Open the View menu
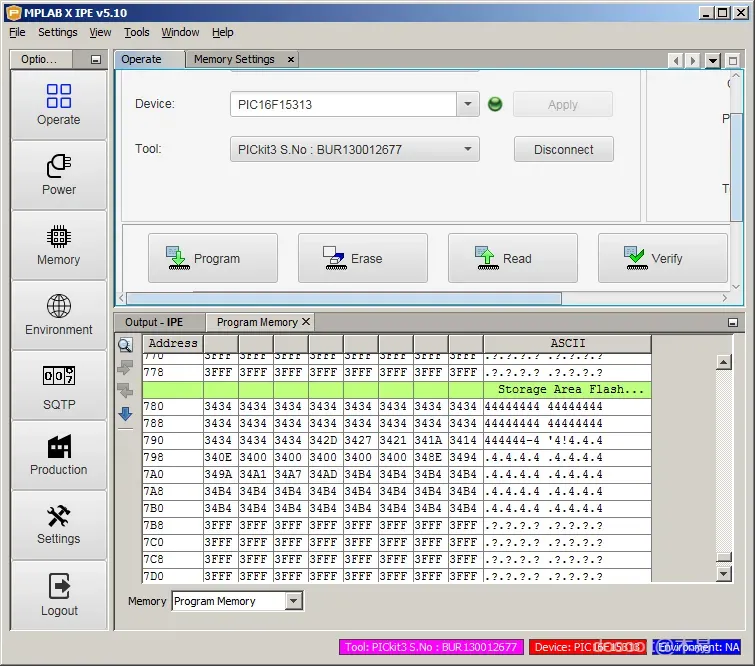This screenshot has height=666, width=755. pos(100,32)
